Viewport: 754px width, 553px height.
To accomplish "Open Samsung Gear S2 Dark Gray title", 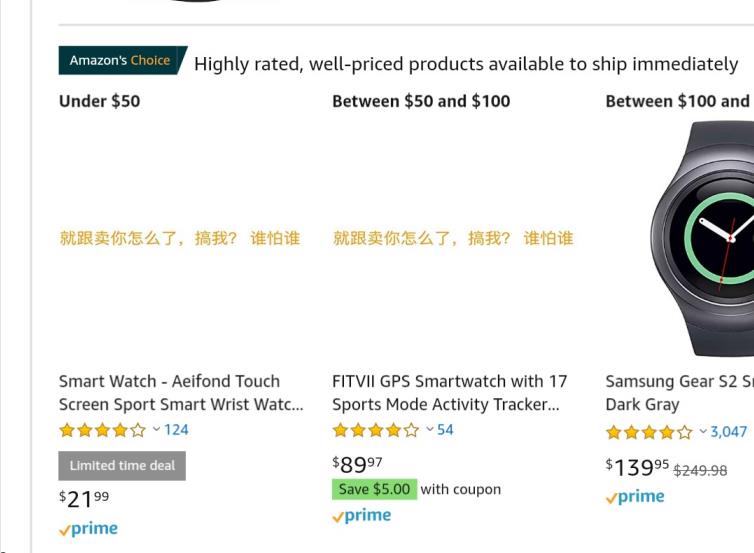I will click(x=678, y=393).
